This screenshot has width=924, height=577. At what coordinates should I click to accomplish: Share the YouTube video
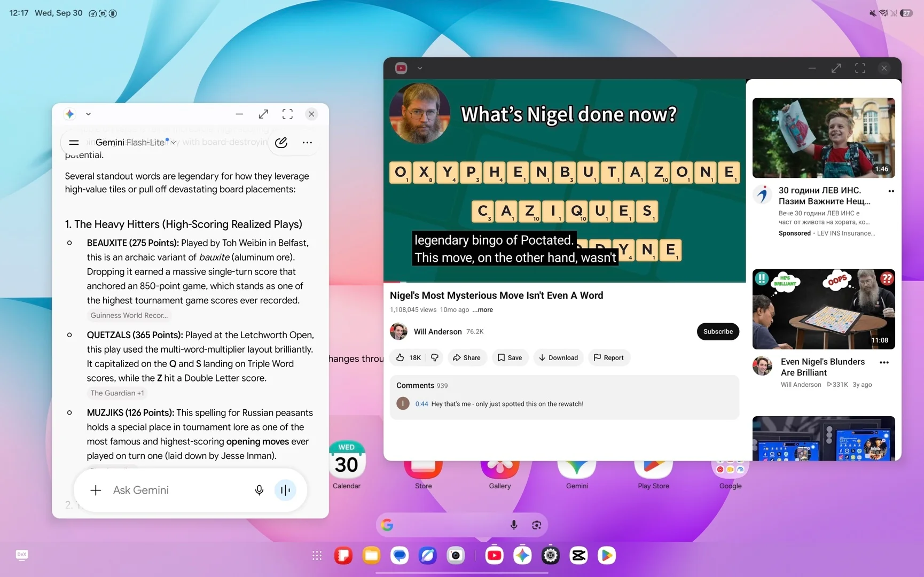[467, 358]
